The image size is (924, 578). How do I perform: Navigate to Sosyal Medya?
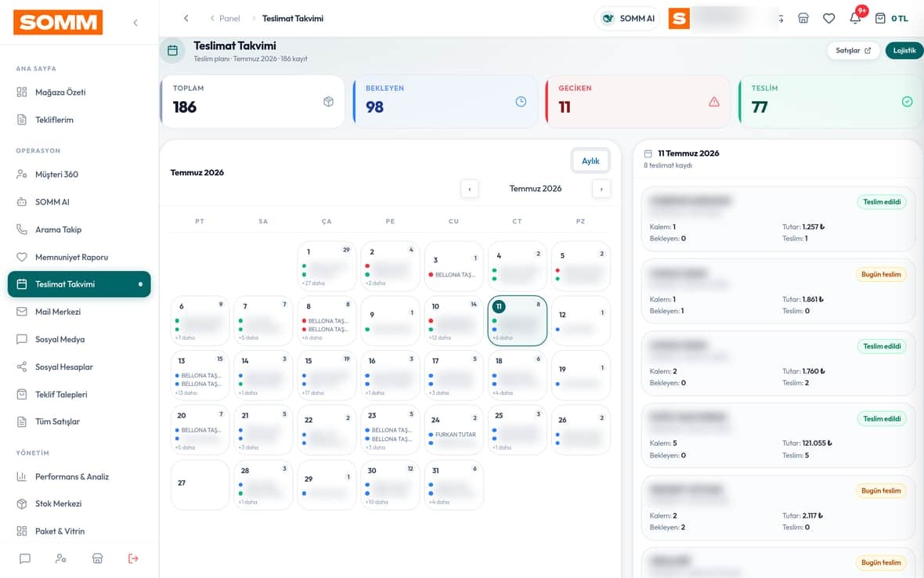(79, 339)
